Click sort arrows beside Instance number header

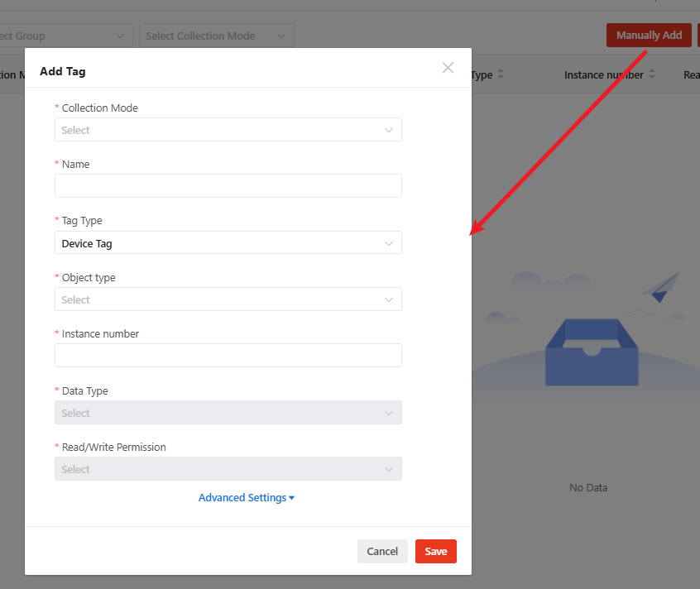652,74
